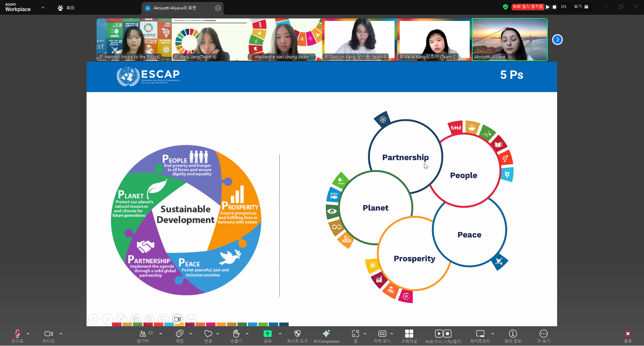Click the green encryption shield icon
Image resolution: width=644 pixels, height=346 pixels.
pos(505,7)
